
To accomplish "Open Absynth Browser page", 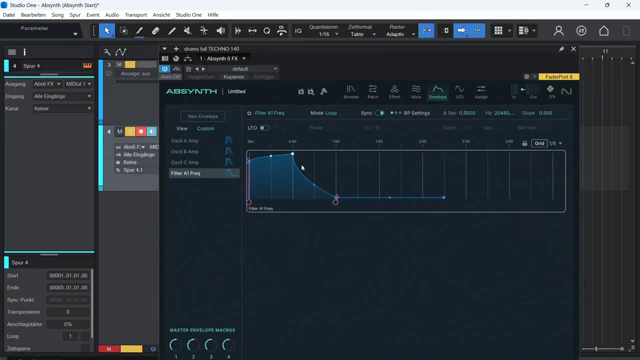I will tap(351, 92).
